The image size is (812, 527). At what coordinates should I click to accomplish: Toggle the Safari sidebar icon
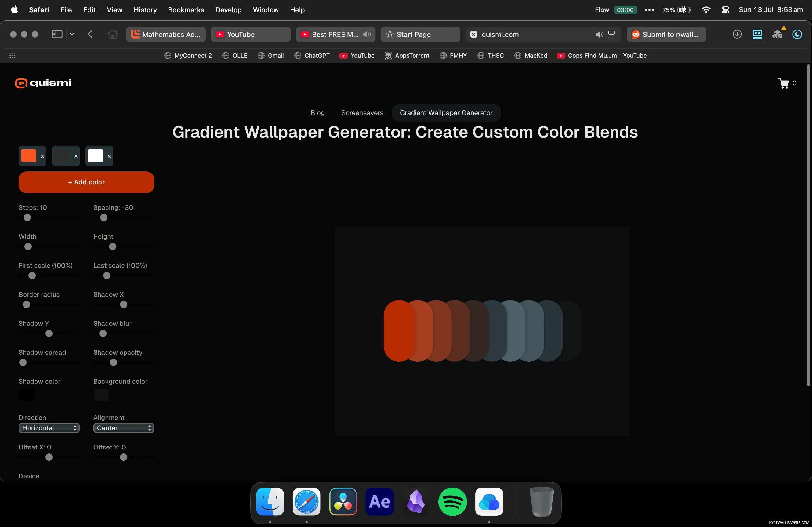(x=57, y=34)
